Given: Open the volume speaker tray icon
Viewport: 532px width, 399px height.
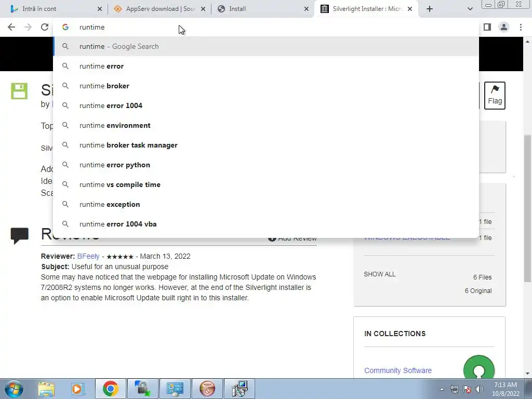Looking at the screenshot, I should (480, 390).
